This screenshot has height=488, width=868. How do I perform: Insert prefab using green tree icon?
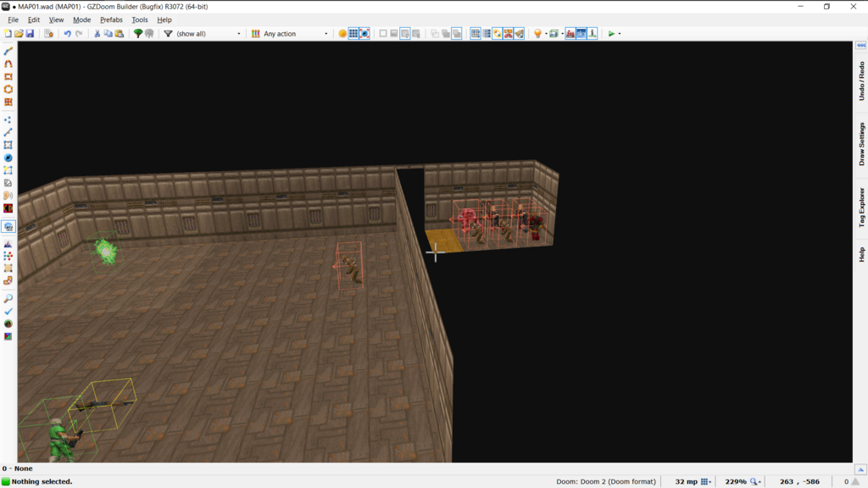click(138, 34)
